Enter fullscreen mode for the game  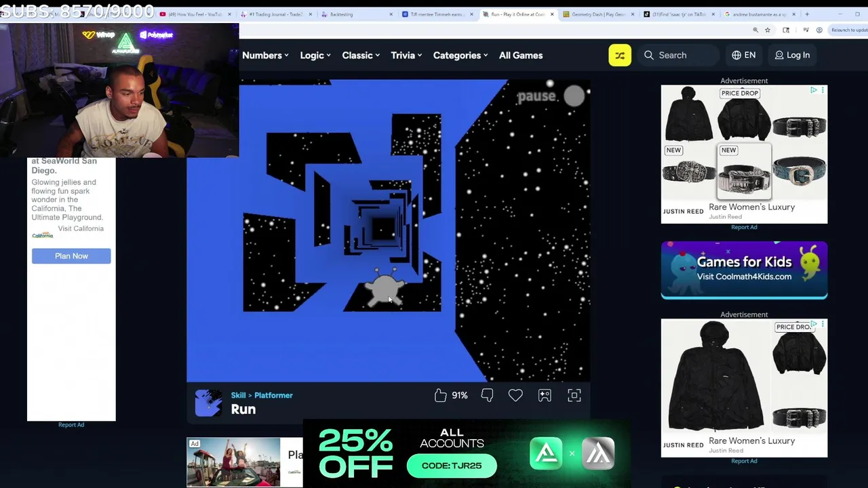click(574, 395)
